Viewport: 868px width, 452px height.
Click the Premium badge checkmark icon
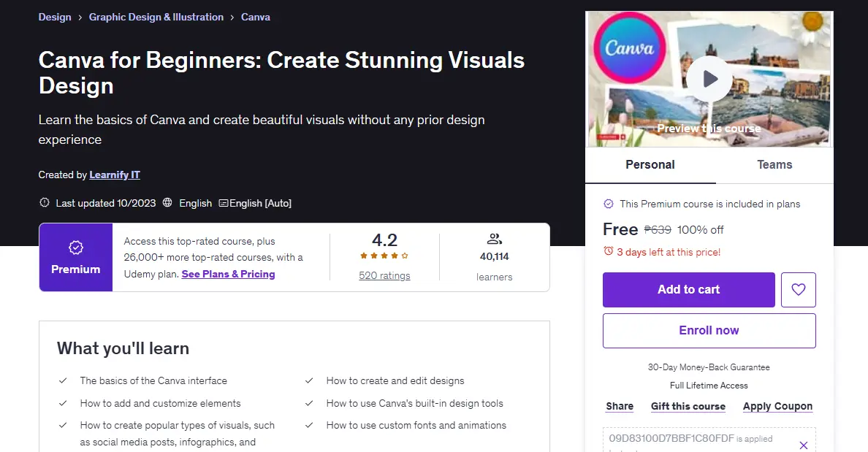point(76,248)
